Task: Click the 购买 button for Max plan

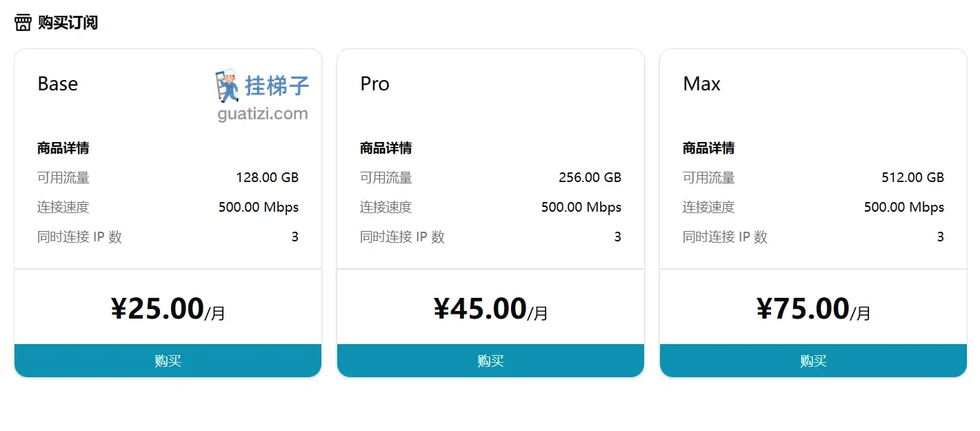Action: coord(813,361)
